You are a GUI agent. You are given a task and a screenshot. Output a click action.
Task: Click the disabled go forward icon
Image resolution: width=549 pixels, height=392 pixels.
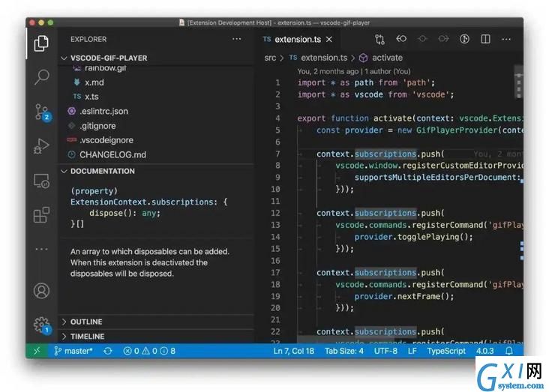443,38
